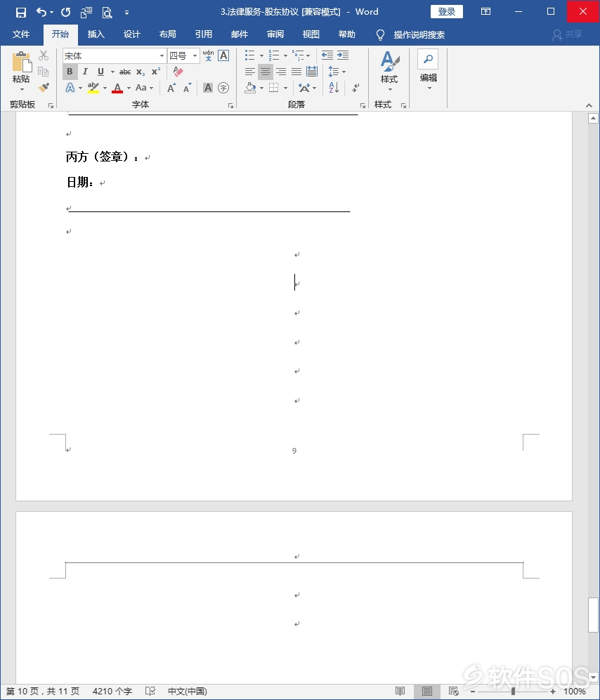Viewport: 600px width, 700px height.
Task: Open phonetic guide (wén) tool
Action: [x=208, y=55]
